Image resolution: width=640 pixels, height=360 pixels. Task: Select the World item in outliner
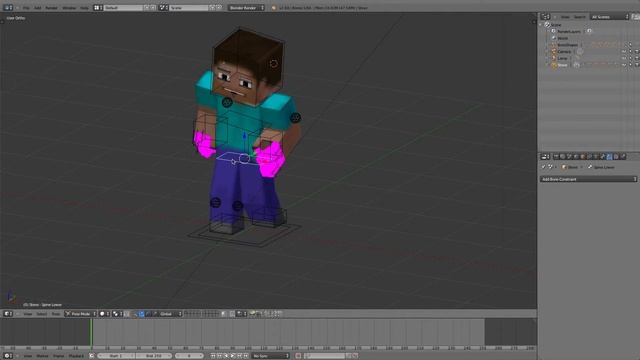562,38
